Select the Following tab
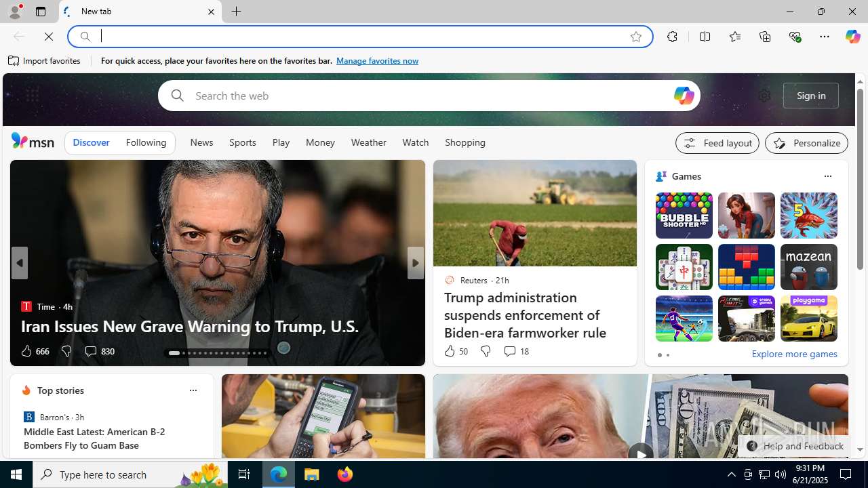The height and width of the screenshot is (488, 868). [x=146, y=142]
